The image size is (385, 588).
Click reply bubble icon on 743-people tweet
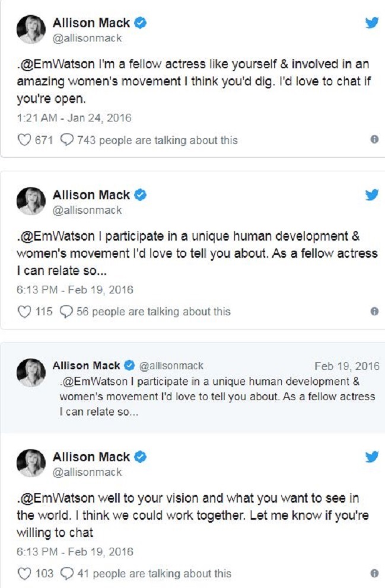68,140
